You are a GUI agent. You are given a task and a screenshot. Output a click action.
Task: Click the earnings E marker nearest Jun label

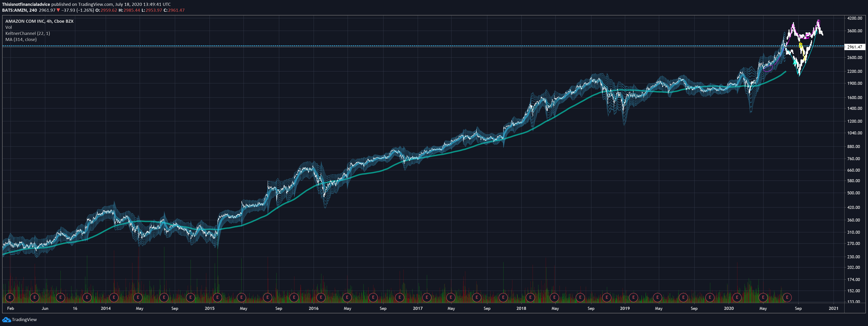pyautogui.click(x=35, y=297)
